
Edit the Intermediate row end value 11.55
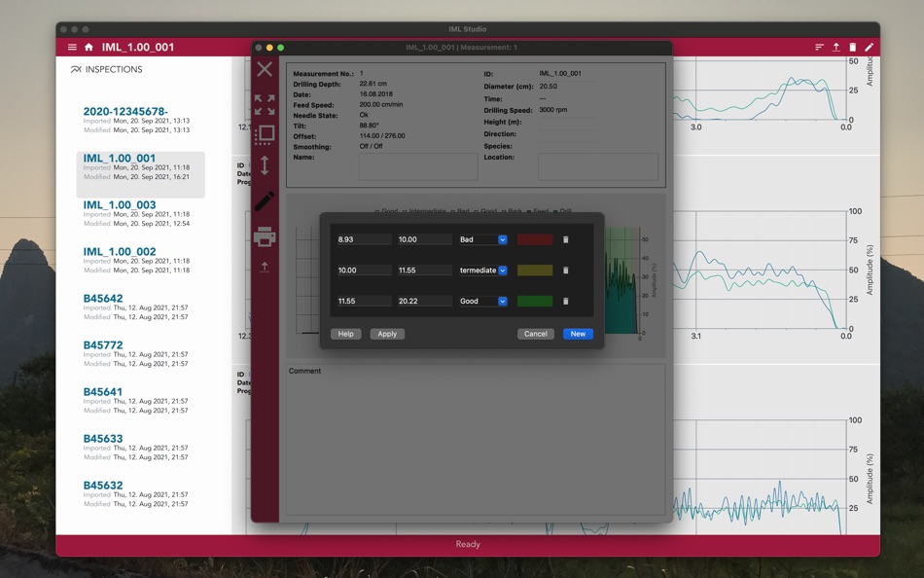pos(425,271)
